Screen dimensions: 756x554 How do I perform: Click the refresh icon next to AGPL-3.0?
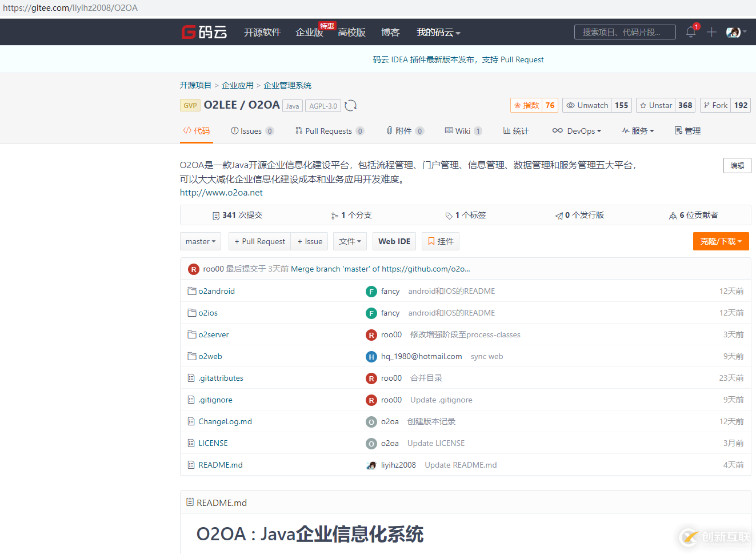(350, 106)
